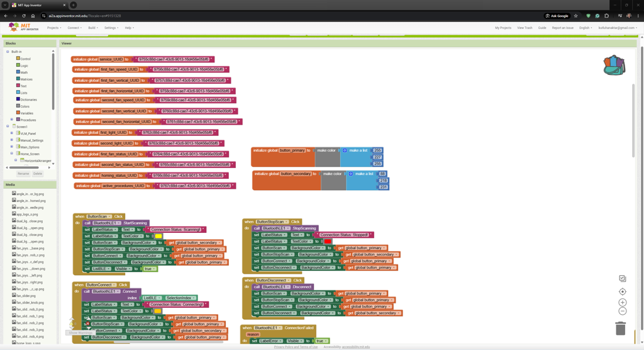Expand the Main_Options tree node

(x=11, y=147)
